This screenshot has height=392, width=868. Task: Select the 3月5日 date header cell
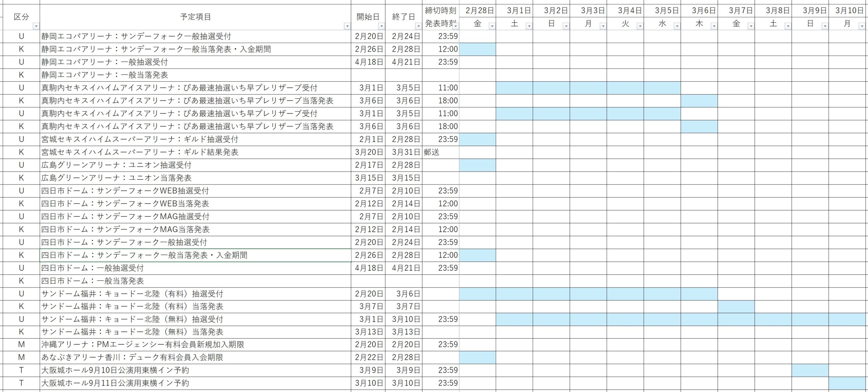[x=662, y=11]
